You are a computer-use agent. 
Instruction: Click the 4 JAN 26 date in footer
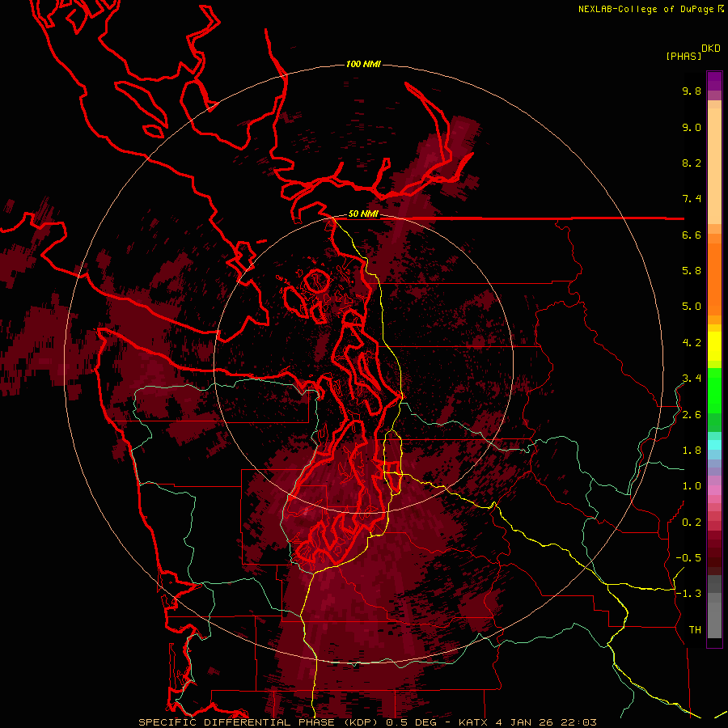coord(526,722)
